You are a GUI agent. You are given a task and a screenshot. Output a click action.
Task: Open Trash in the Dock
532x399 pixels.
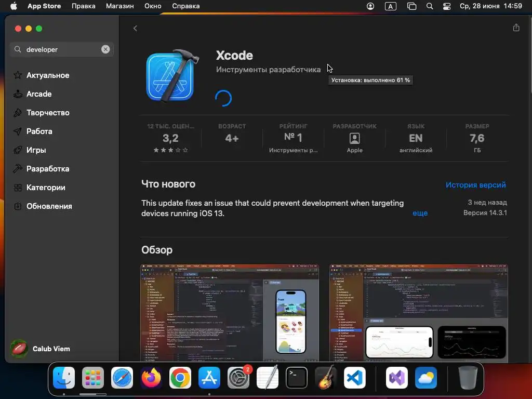tap(468, 378)
